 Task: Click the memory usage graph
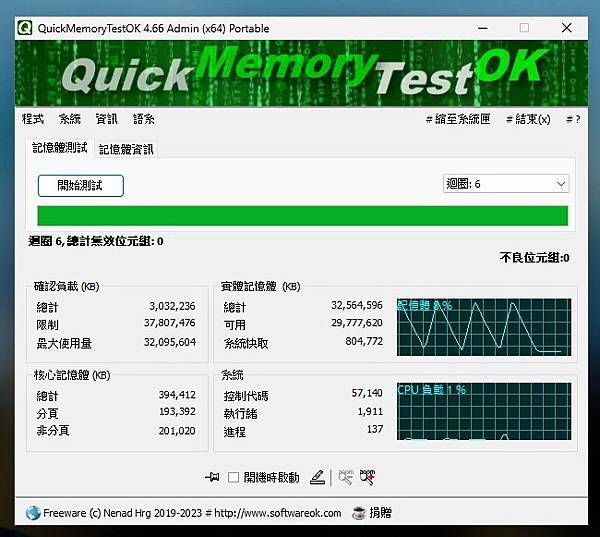click(x=484, y=327)
